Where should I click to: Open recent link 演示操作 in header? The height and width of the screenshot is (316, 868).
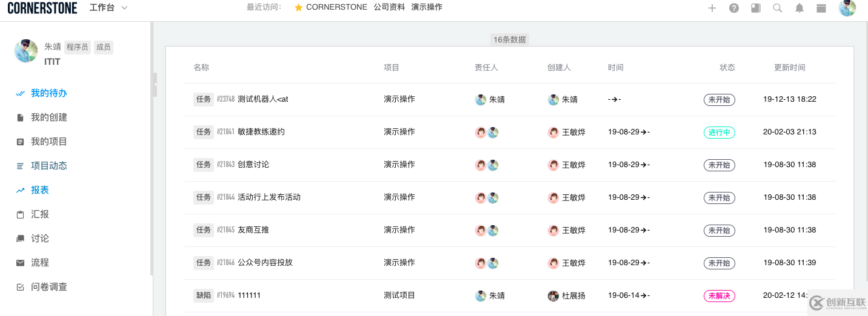pos(427,7)
